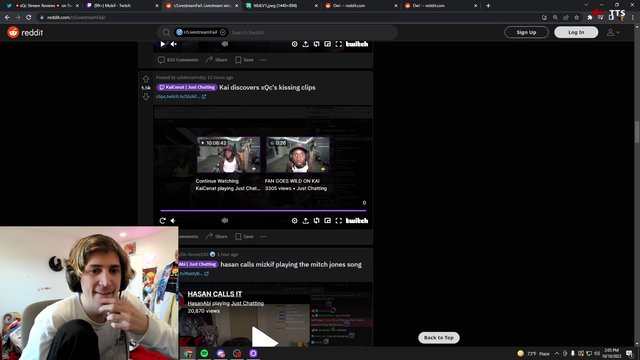Open a new browser tab
The image size is (640, 360).
point(488,6)
